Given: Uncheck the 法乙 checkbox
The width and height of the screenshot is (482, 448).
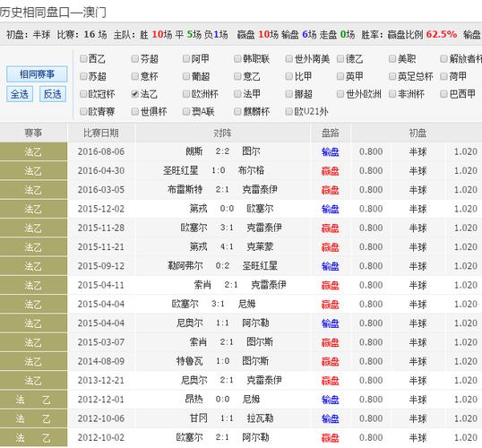Looking at the screenshot, I should click(135, 94).
